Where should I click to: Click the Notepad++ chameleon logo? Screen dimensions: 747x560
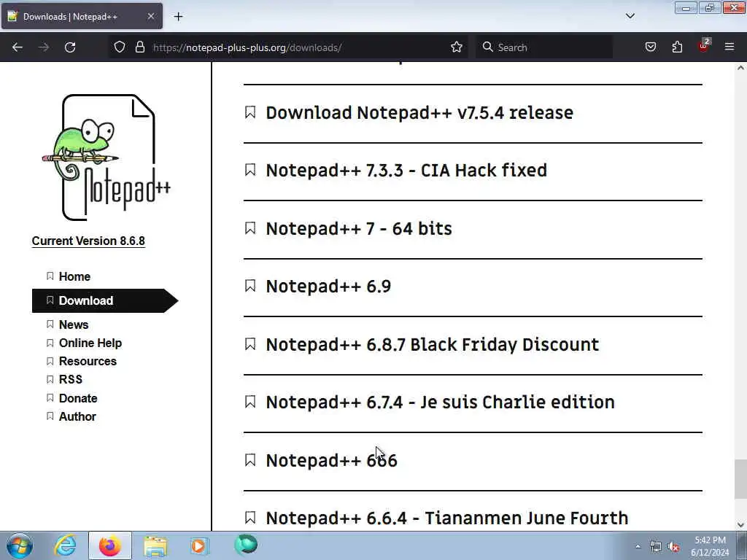click(107, 157)
